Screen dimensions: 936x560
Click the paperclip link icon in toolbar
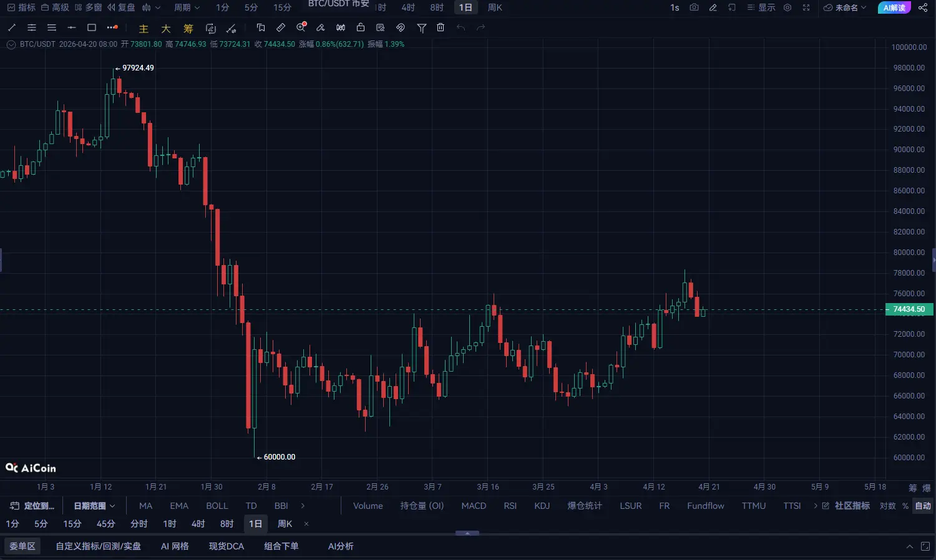(x=401, y=27)
